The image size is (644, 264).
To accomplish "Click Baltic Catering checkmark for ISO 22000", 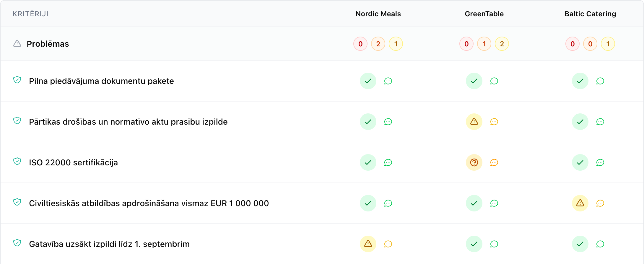I will [x=580, y=162].
